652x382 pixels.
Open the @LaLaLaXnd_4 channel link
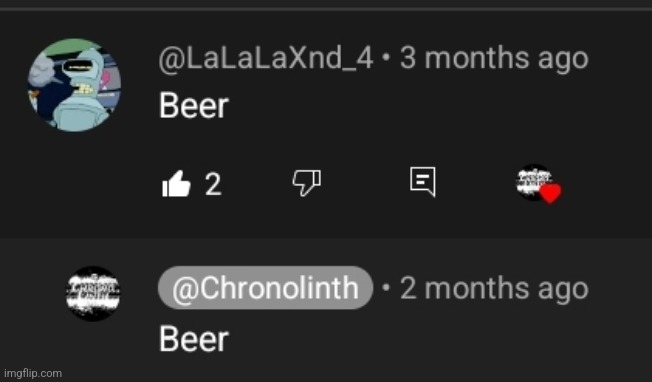point(266,58)
